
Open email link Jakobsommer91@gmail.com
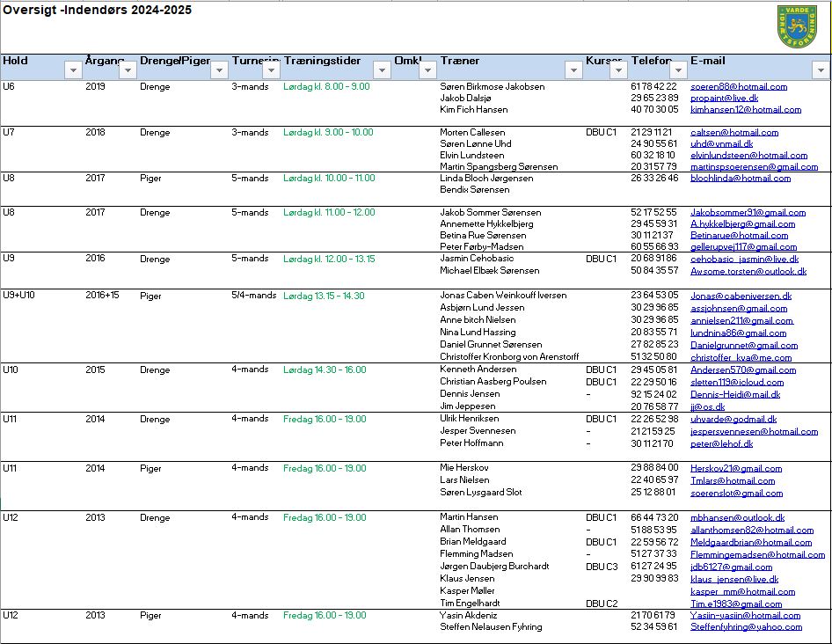pyautogui.click(x=748, y=212)
